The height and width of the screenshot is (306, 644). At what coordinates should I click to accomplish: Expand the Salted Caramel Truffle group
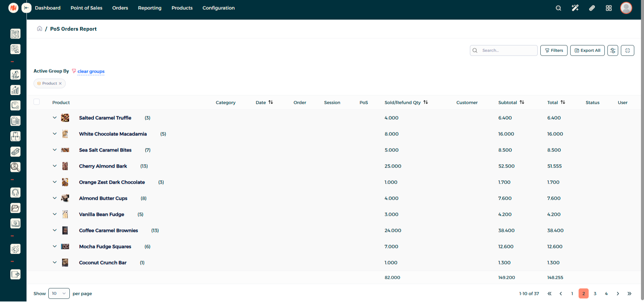pos(55,118)
